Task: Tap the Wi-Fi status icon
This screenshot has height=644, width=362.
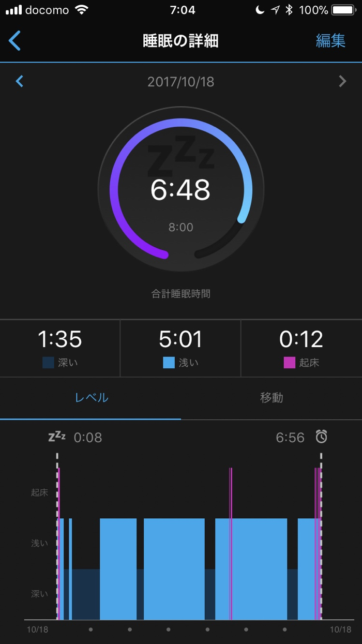Action: tap(81, 10)
